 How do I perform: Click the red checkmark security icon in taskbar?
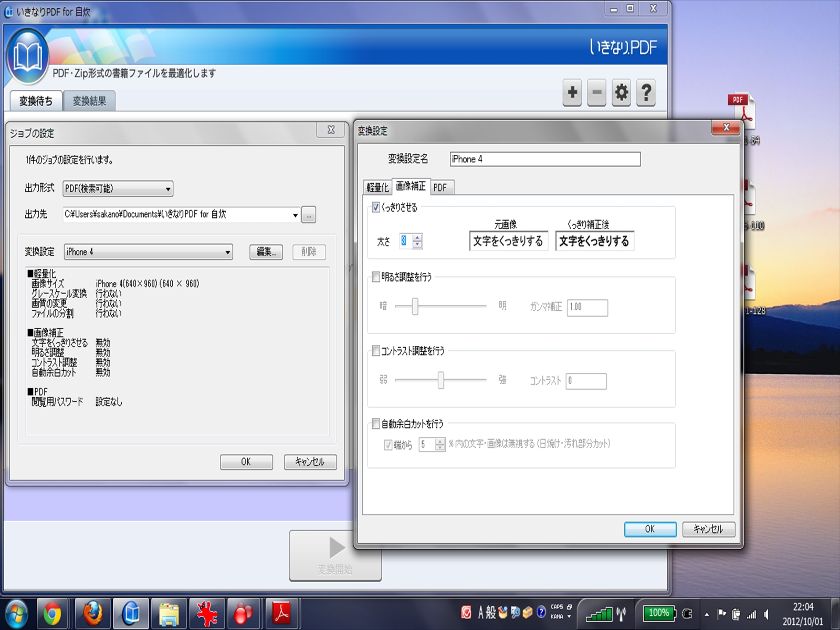pyautogui.click(x=466, y=613)
